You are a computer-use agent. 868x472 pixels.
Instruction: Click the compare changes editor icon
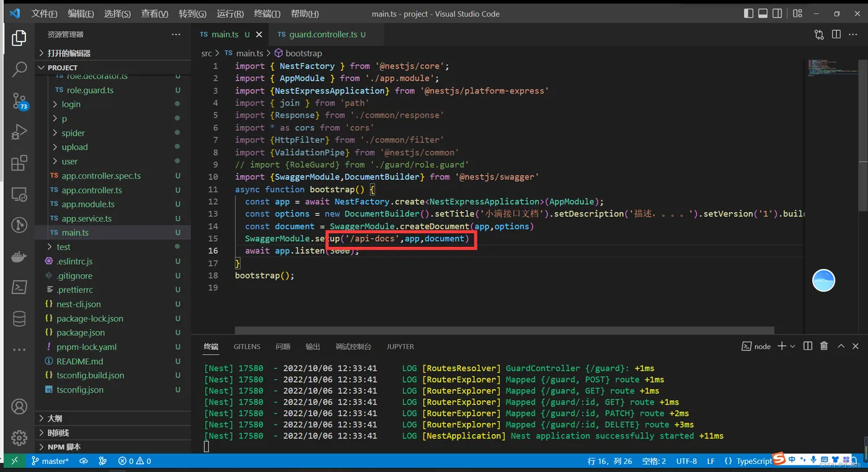(819, 35)
